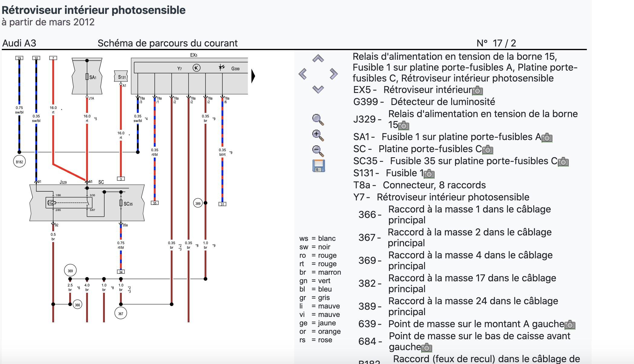Click the 369 ground circle in diagram

point(70,271)
